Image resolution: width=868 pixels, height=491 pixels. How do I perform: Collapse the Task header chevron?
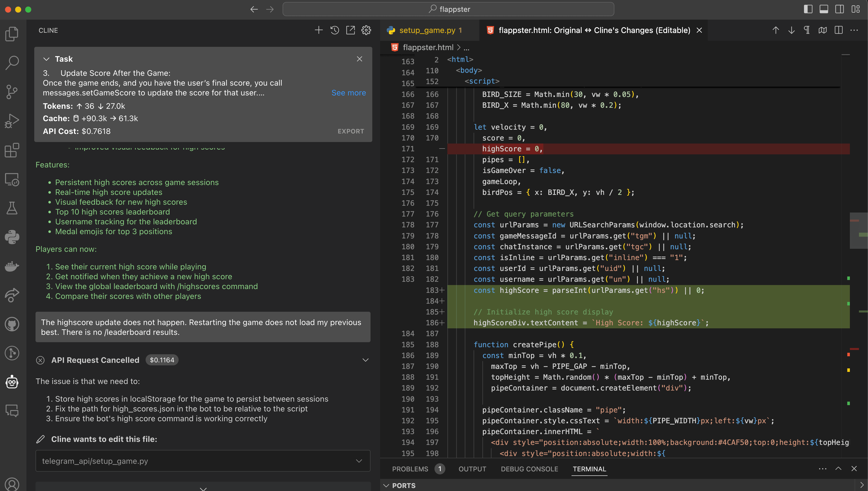pyautogui.click(x=47, y=59)
